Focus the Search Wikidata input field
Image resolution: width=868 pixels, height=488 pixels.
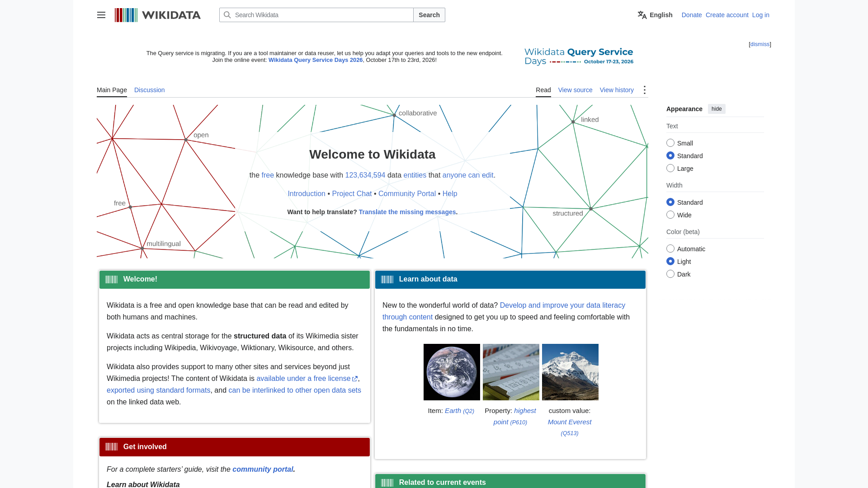[316, 15]
